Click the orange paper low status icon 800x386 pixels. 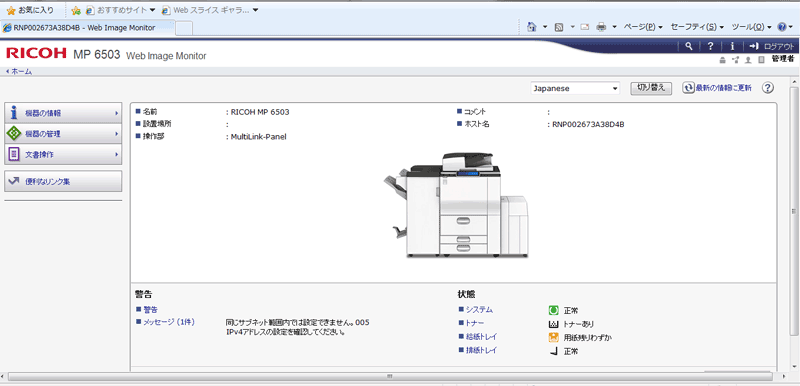pos(554,337)
